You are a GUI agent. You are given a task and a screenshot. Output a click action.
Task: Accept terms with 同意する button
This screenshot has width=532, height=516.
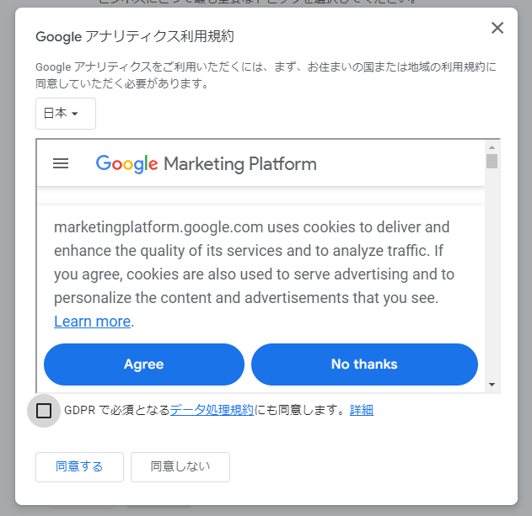[x=79, y=467]
